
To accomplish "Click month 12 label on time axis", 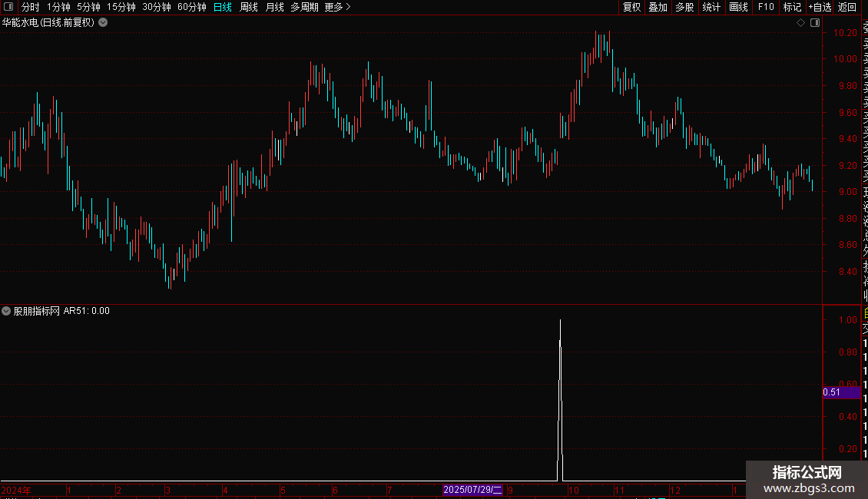I will 674,490.
